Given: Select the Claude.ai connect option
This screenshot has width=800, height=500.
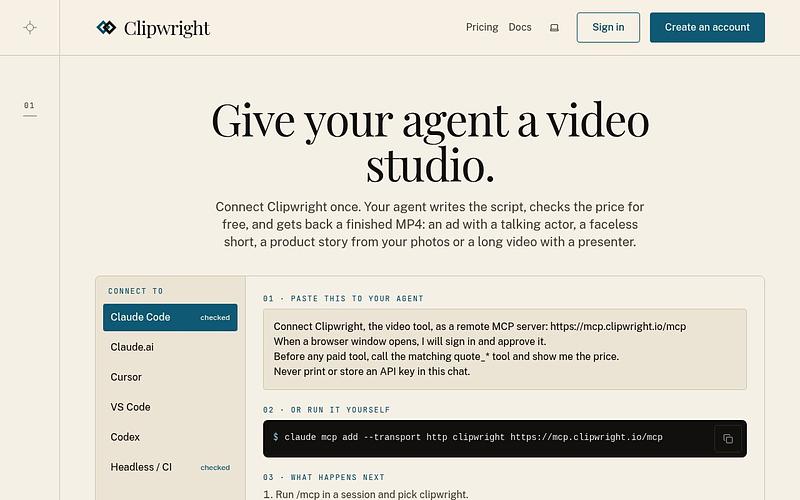Looking at the screenshot, I should 170,347.
